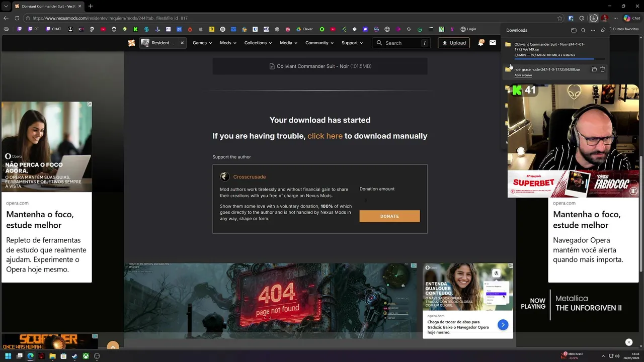644x362 pixels.
Task: Open the Nexus Mods home logo
Action: click(x=131, y=43)
